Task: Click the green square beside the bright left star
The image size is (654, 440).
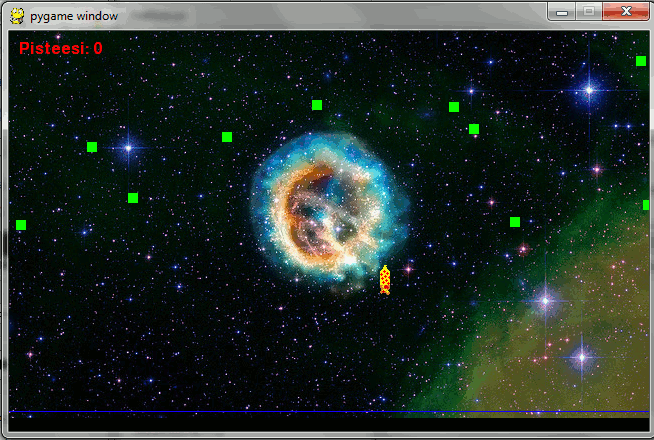Action: pyautogui.click(x=92, y=147)
